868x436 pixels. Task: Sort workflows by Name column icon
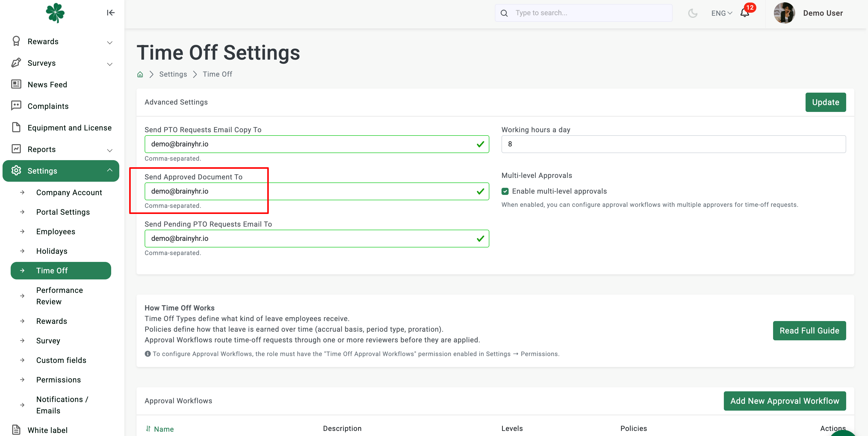coord(148,429)
